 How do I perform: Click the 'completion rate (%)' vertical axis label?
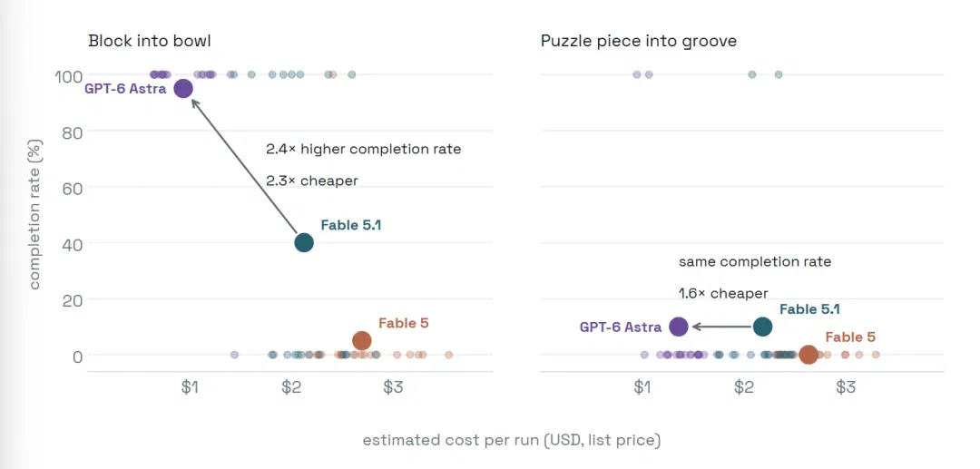click(34, 215)
